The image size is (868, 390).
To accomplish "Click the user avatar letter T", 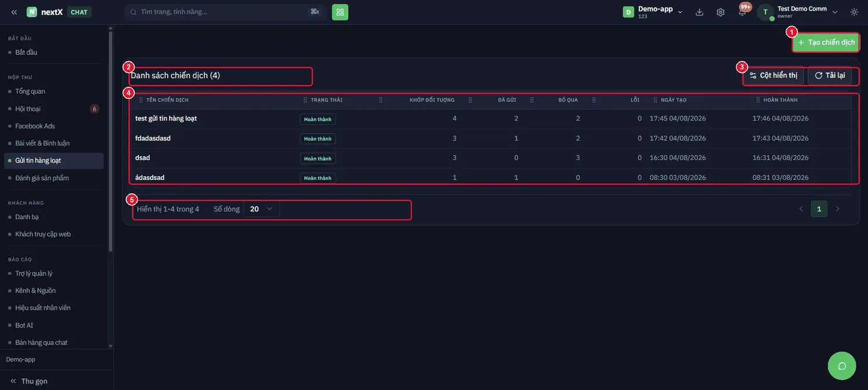I will (x=766, y=12).
